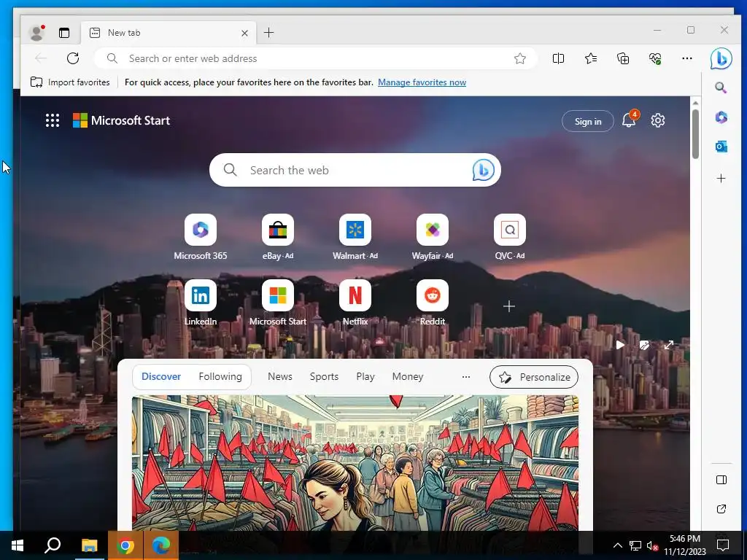This screenshot has width=747, height=560.
Task: Switch to Google Chrome in taskbar
Action: [x=125, y=545]
